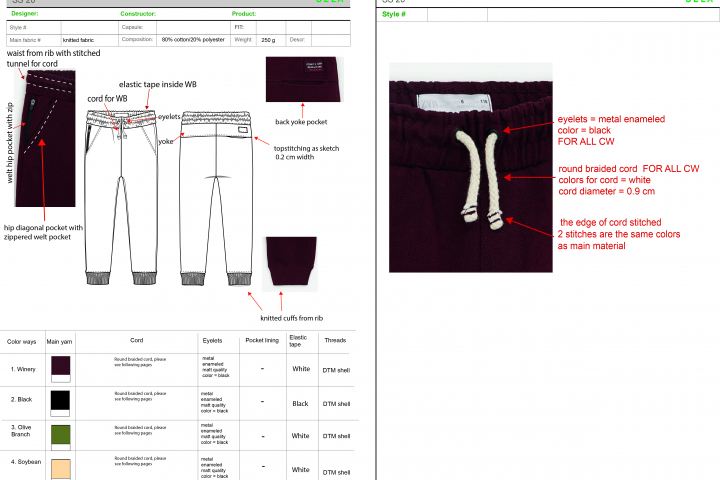
Task: Click the 'Constructor:' header label
Action: tap(138, 14)
